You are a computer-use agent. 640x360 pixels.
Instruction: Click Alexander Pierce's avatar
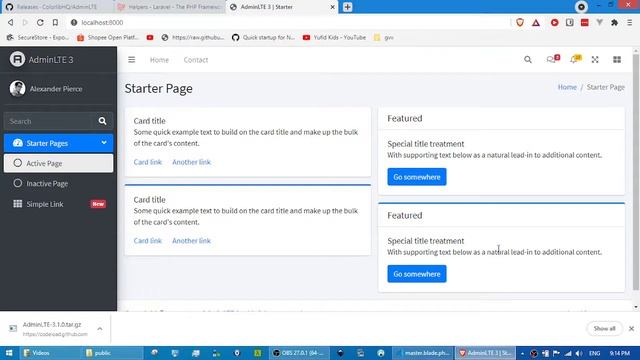(x=17, y=89)
